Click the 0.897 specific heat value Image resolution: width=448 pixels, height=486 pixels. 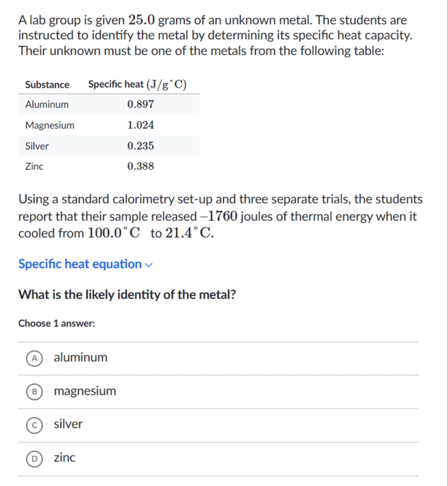click(x=140, y=104)
